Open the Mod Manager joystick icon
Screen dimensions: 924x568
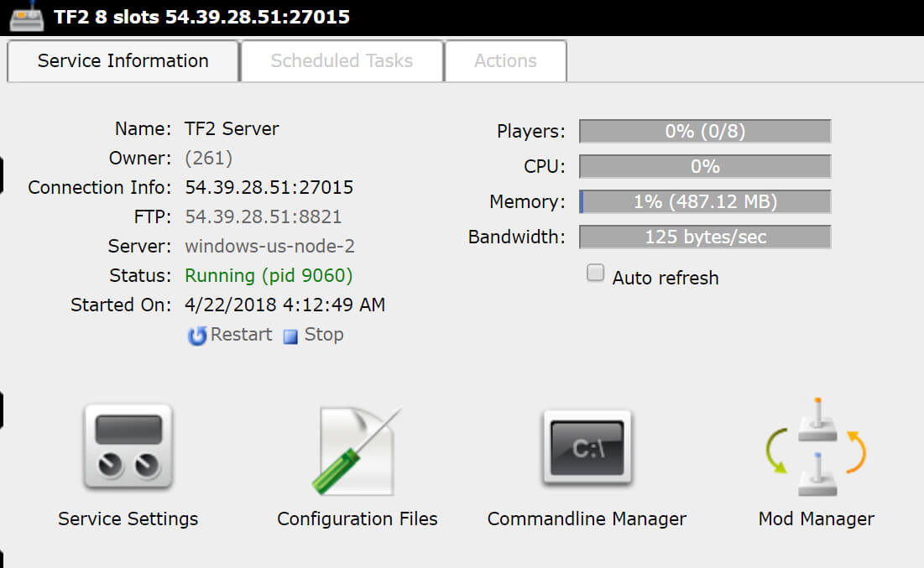point(817,446)
